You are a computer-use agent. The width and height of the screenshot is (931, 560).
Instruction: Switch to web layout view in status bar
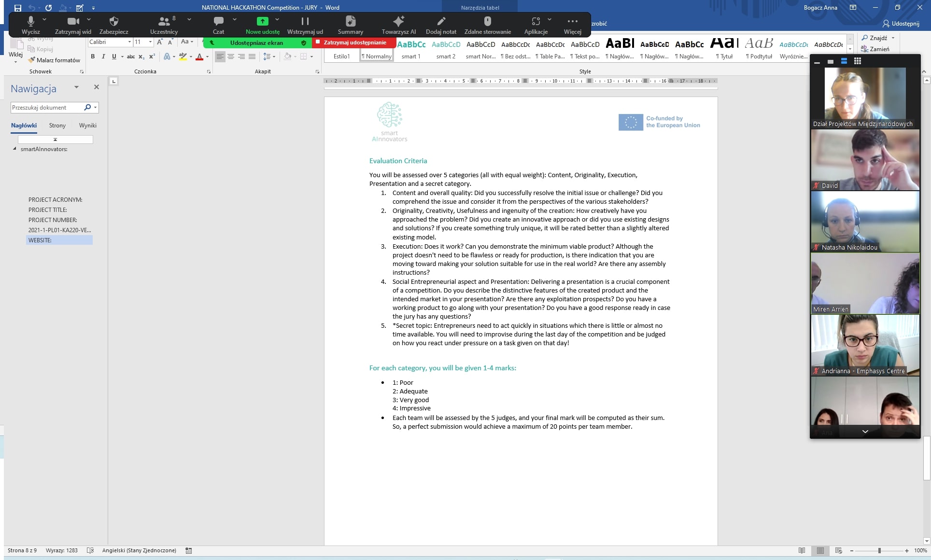pos(838,550)
